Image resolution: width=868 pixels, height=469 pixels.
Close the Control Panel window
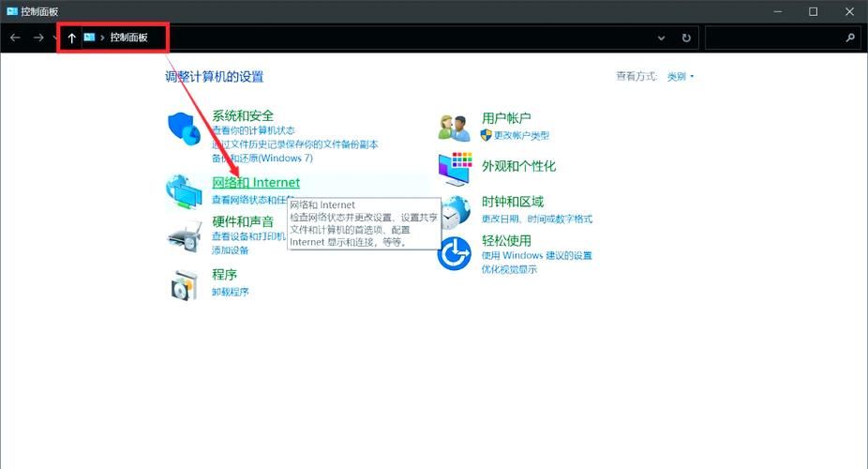click(850, 11)
